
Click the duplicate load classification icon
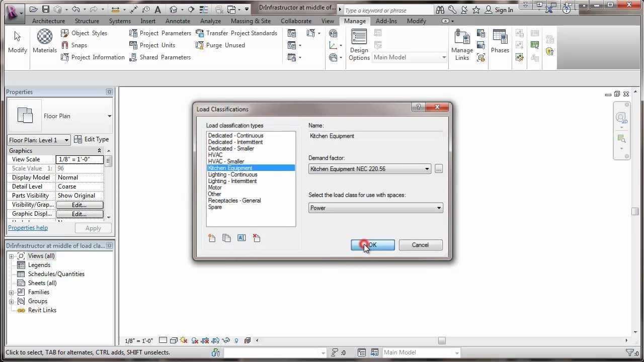[x=227, y=238]
